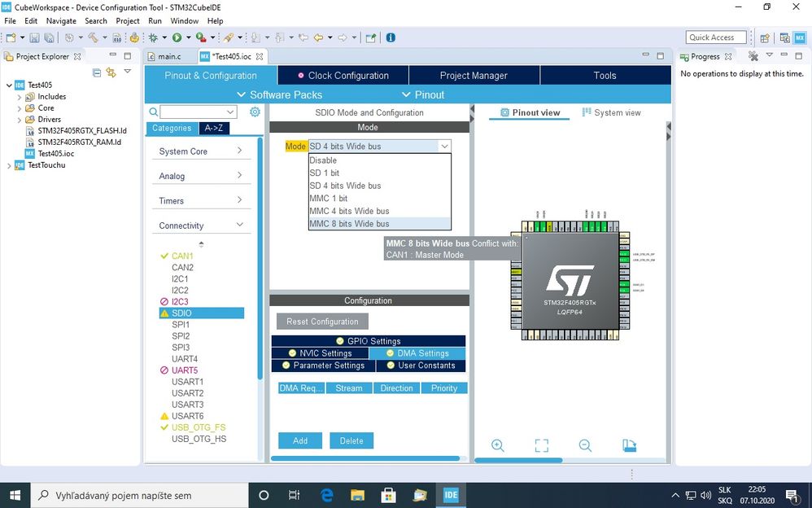
Task: Open the Clock Configuration tab
Action: tap(343, 75)
